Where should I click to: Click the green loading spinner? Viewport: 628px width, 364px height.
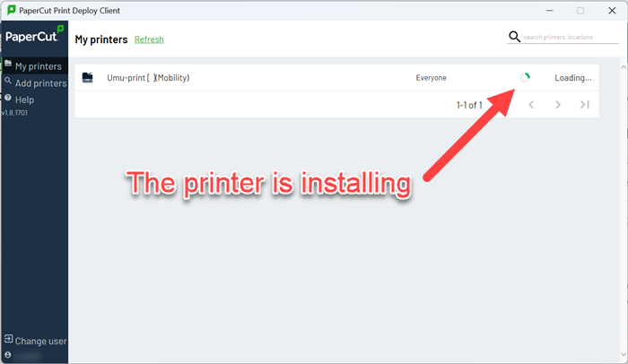525,77
